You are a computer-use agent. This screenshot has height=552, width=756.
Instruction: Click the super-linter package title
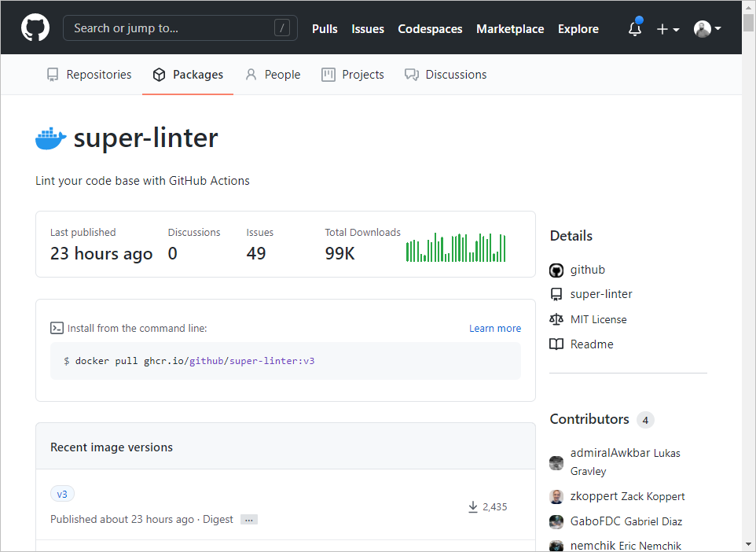tap(145, 138)
